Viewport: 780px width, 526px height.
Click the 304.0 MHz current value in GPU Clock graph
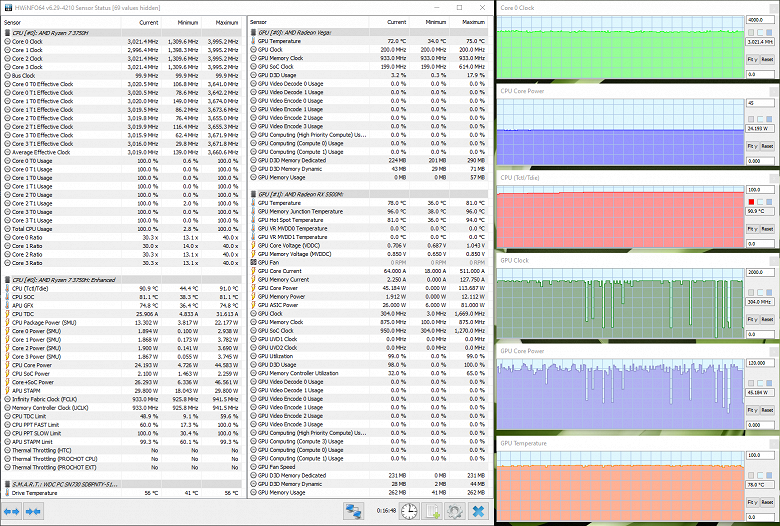(x=760, y=302)
